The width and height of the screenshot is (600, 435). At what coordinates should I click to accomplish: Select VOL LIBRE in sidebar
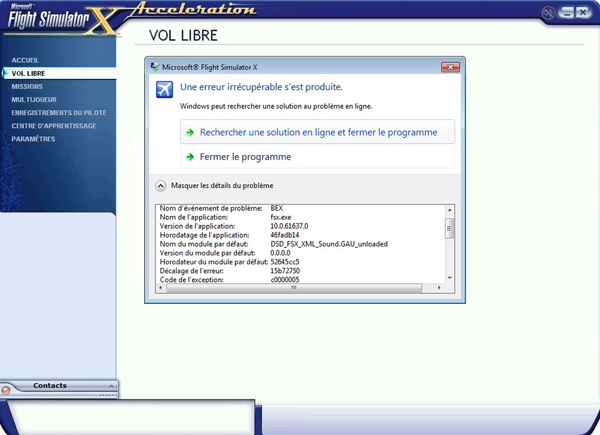[x=59, y=73]
